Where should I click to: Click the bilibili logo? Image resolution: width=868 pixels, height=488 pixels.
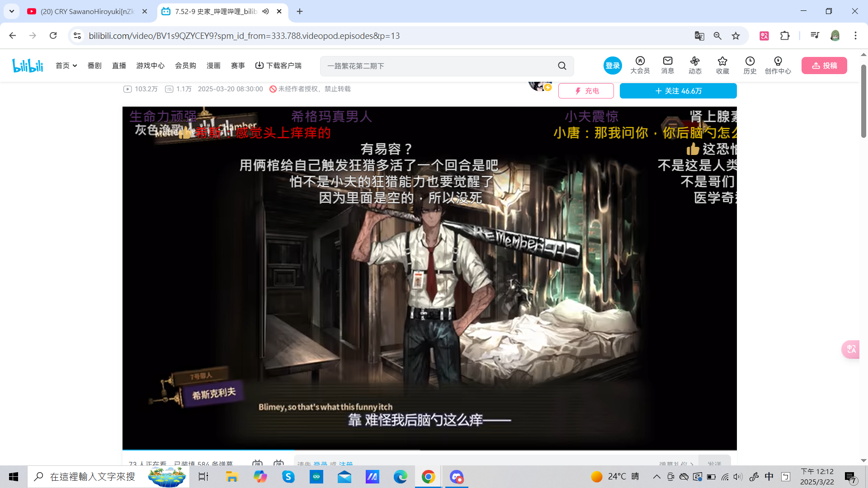click(28, 66)
